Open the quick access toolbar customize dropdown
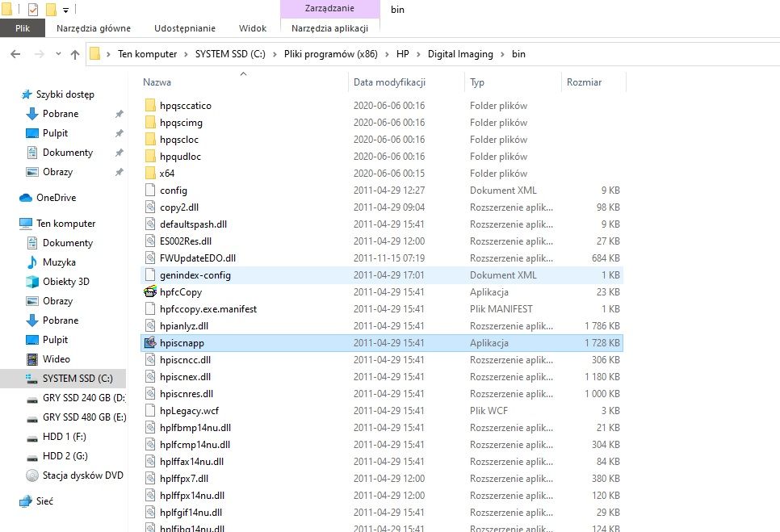Screen dimensions: 780x532 [x=65, y=10]
